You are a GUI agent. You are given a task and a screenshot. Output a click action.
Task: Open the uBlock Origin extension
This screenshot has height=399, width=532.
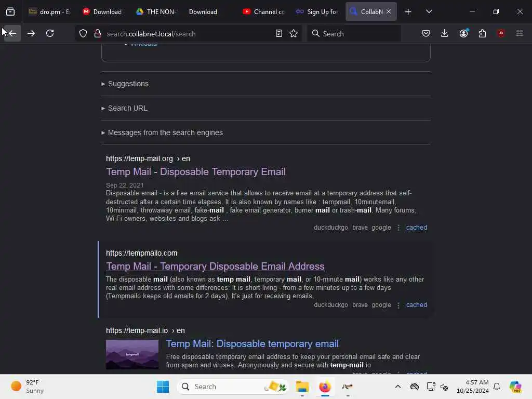[x=501, y=33]
